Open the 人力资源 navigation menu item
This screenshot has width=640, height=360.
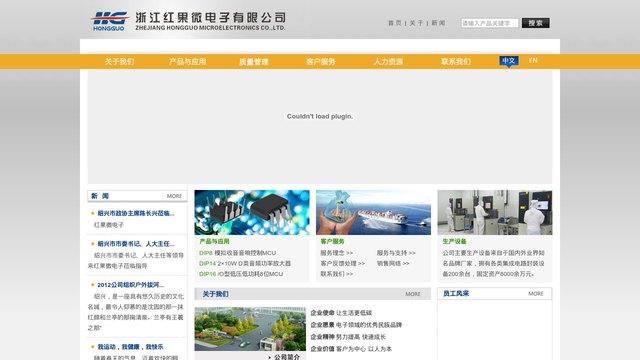point(388,62)
